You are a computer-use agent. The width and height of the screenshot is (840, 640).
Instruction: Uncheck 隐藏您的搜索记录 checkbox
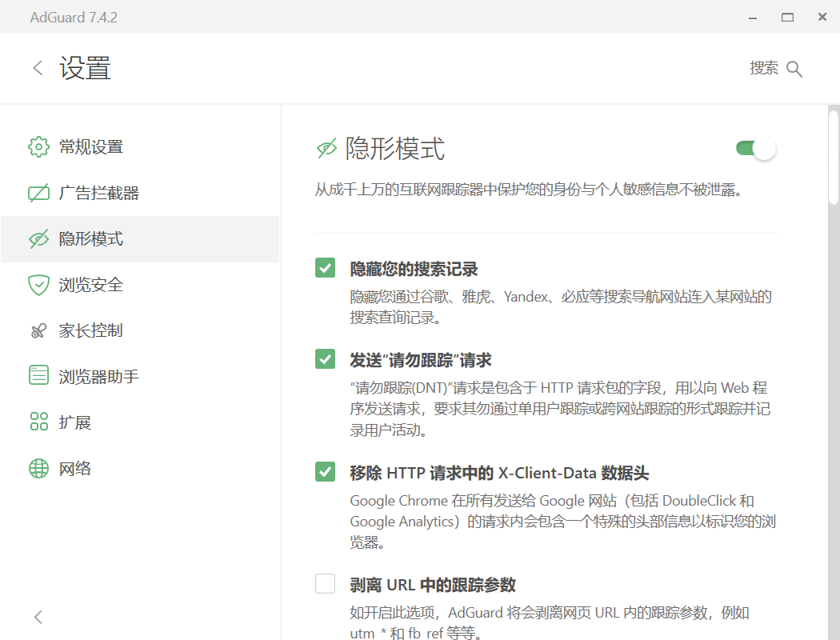[x=325, y=268]
